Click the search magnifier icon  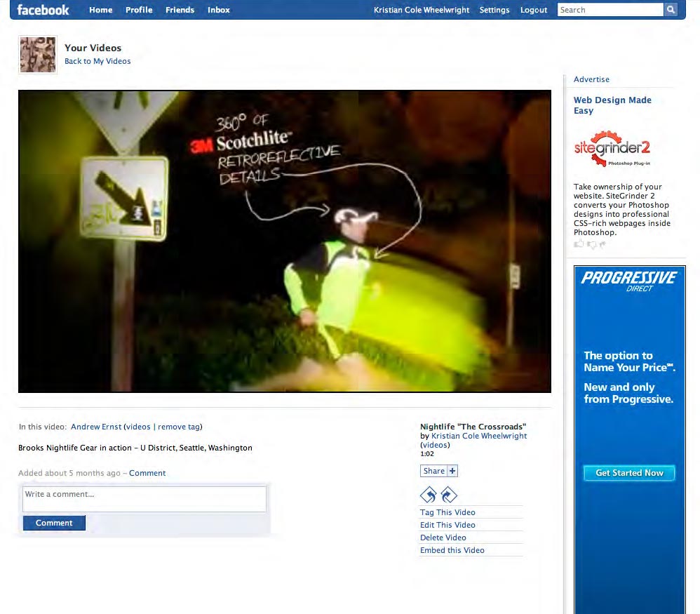pos(671,10)
